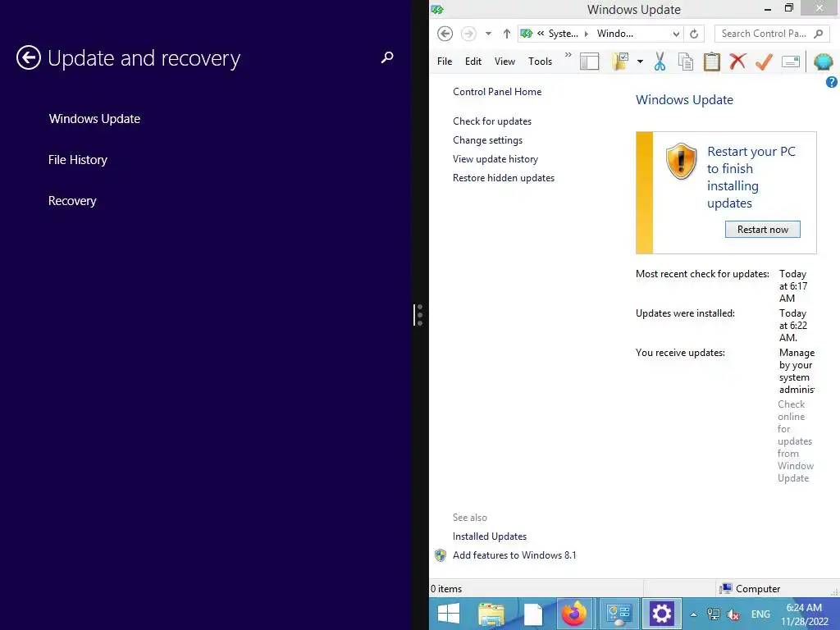Open Change settings link

pos(487,139)
